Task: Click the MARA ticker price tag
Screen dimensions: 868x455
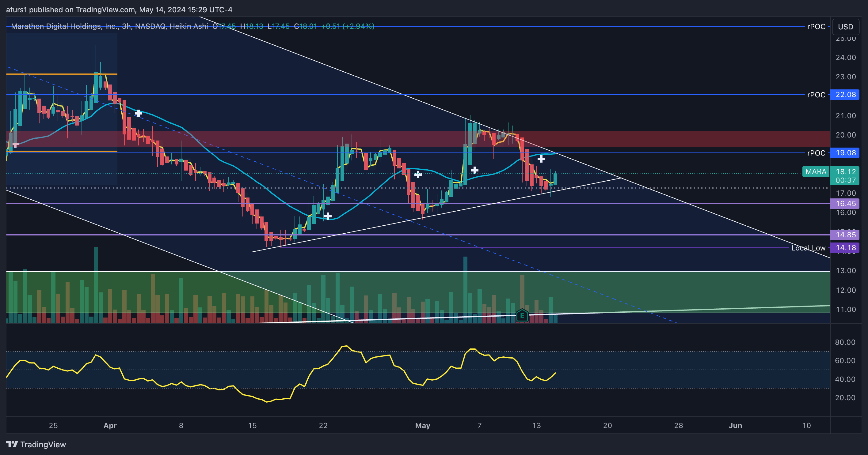Action: click(816, 172)
